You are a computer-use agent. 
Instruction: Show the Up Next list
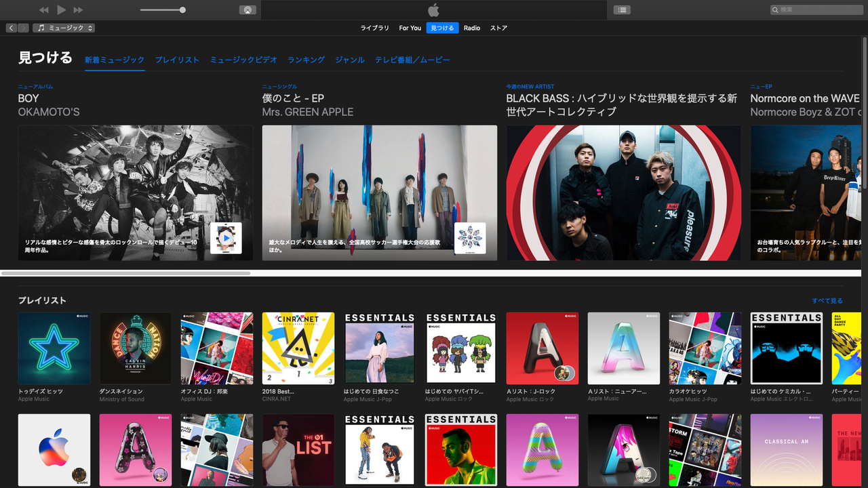622,9
